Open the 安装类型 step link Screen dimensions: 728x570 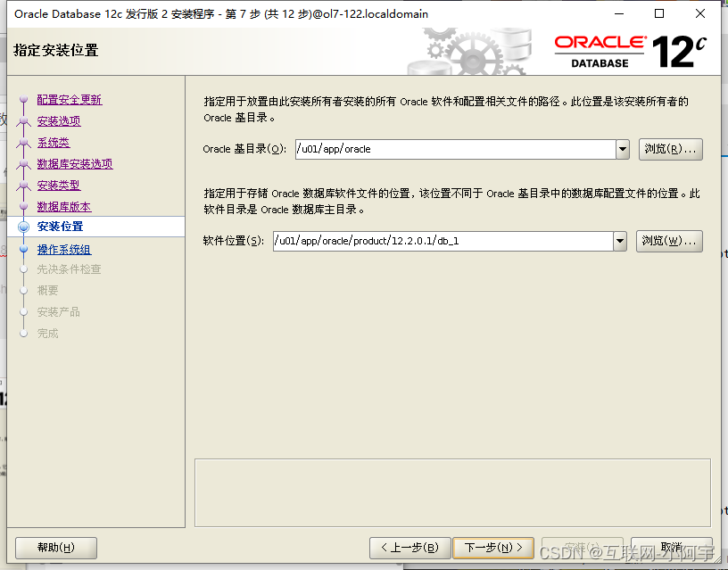pos(59,186)
